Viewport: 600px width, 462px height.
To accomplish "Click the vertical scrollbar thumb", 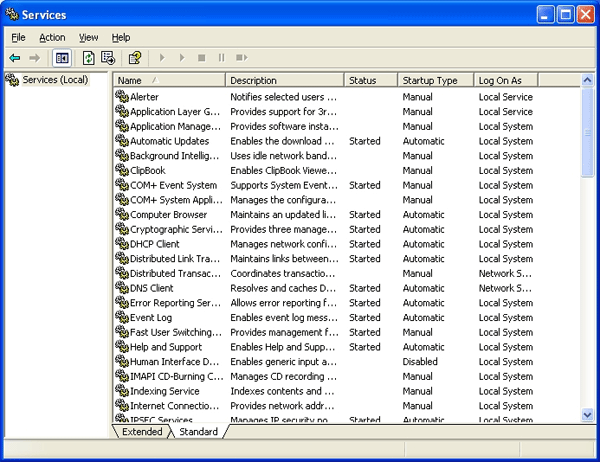I will (x=587, y=132).
